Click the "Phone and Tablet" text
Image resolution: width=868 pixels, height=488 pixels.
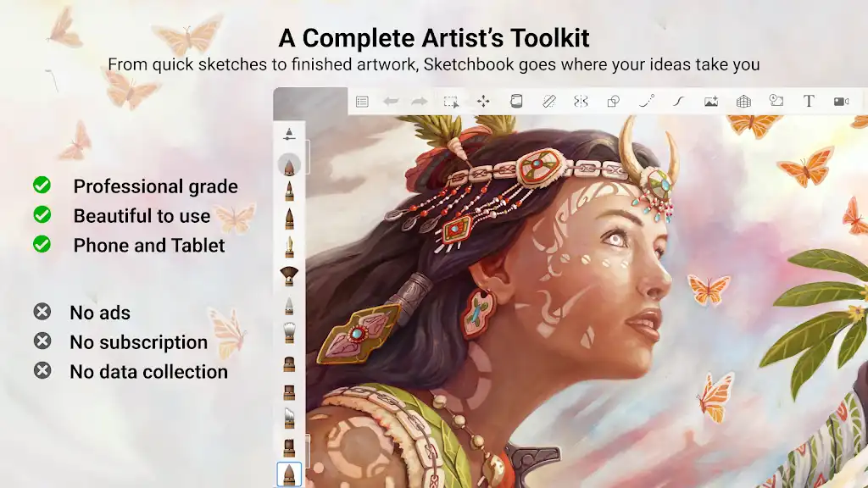pyautogui.click(x=149, y=245)
